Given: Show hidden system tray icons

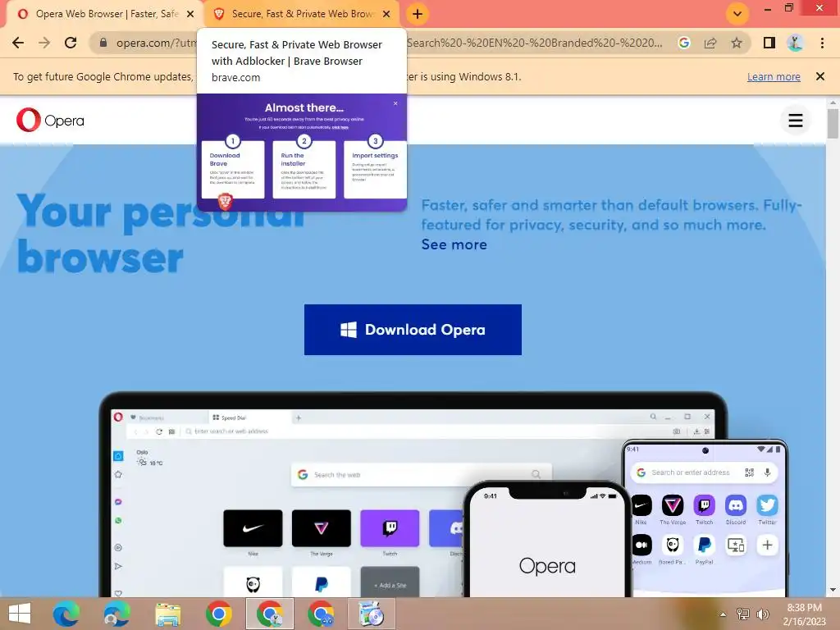Looking at the screenshot, I should coord(723,614).
